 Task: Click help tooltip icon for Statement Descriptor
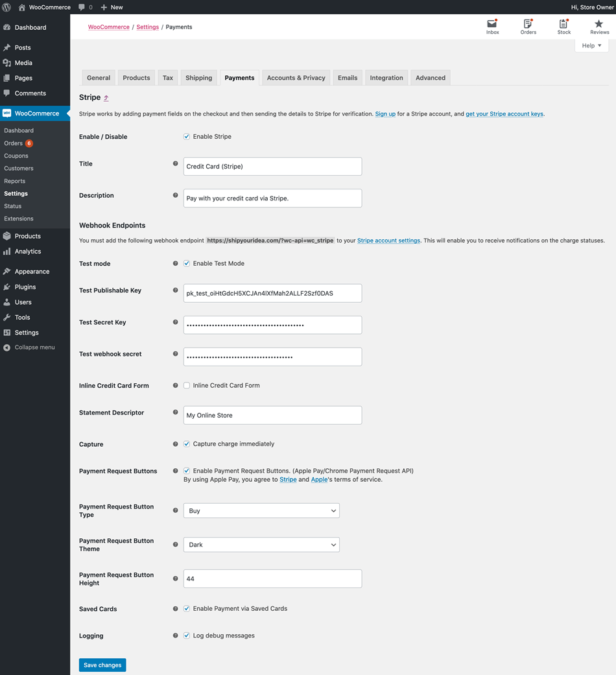[x=175, y=412]
